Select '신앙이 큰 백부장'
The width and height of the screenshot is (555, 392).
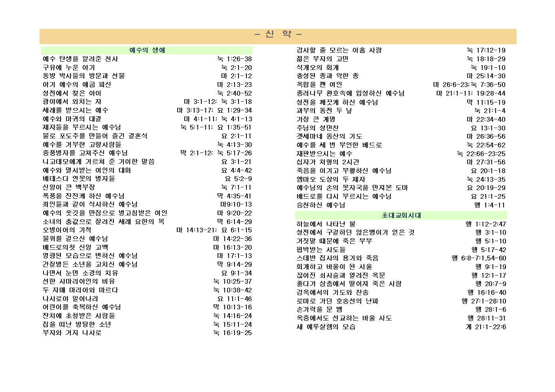pyautogui.click(x=69, y=187)
